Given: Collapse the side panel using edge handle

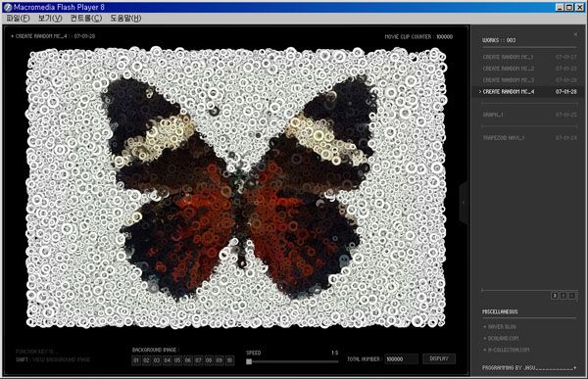Looking at the screenshot, I should pos(464,203).
